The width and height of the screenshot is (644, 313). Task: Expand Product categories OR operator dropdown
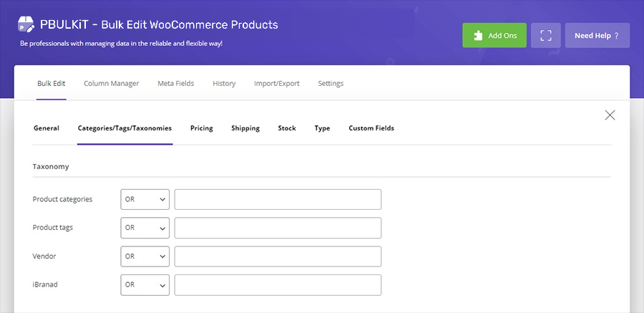click(145, 200)
